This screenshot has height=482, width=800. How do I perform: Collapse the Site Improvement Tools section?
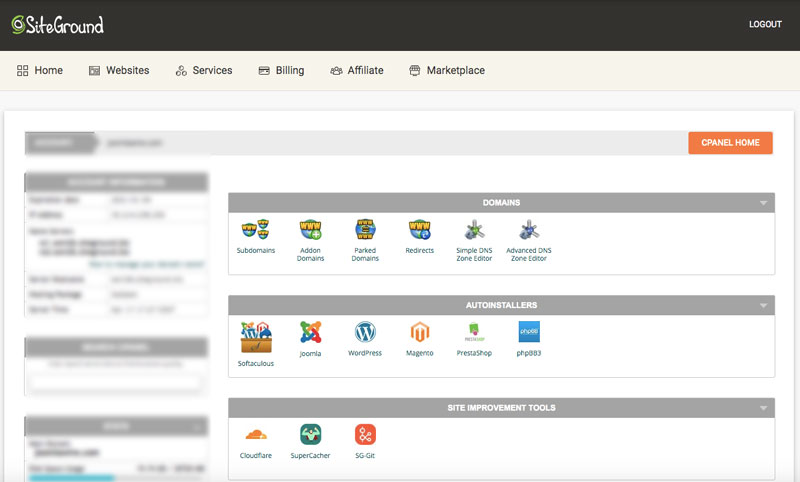tap(763, 408)
